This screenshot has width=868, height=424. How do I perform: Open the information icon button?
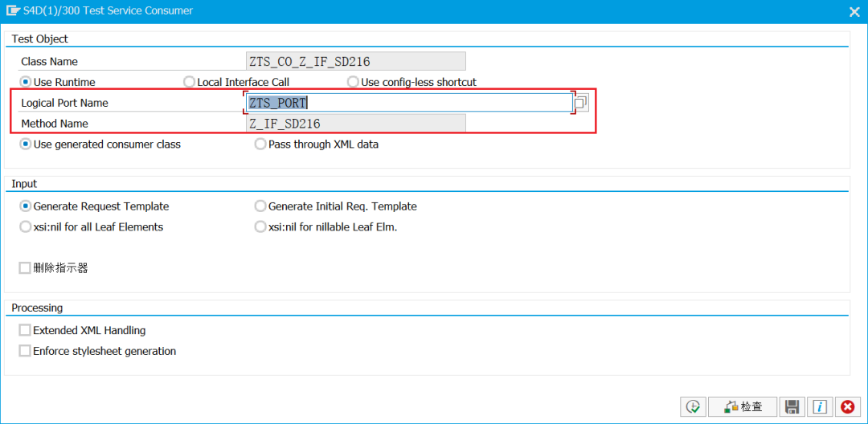[819, 407]
